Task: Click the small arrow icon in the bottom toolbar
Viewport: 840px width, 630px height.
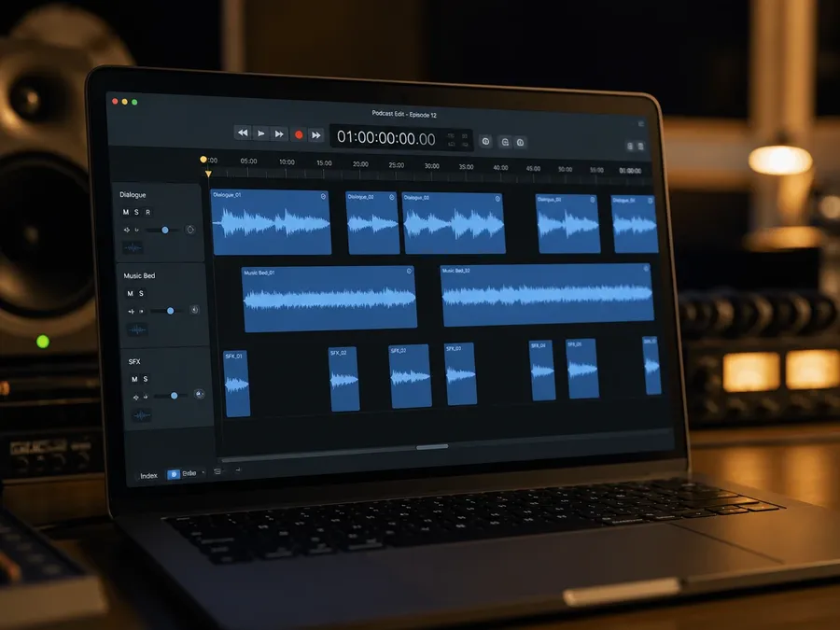Action: pos(238,470)
